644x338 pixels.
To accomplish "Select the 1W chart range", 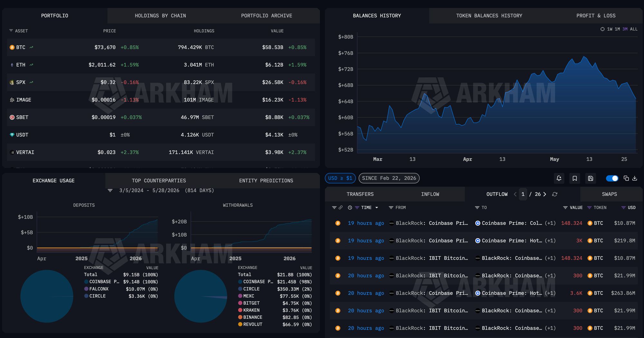I will [x=610, y=29].
